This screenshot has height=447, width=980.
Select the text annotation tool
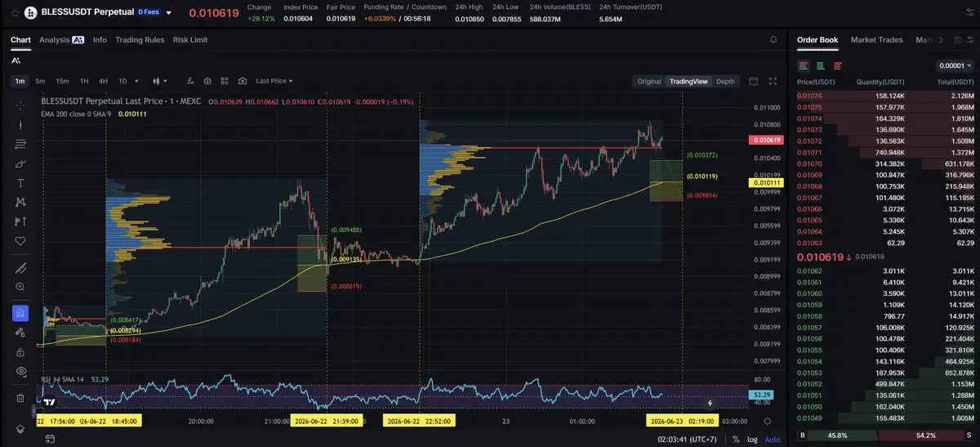coord(20,183)
